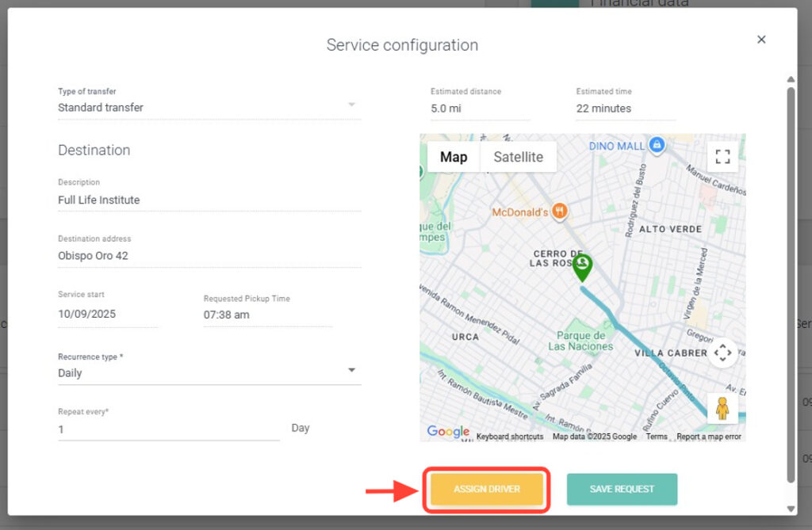Click the Destination address field
Image resolution: width=812 pixels, height=530 pixels.
[x=209, y=256]
